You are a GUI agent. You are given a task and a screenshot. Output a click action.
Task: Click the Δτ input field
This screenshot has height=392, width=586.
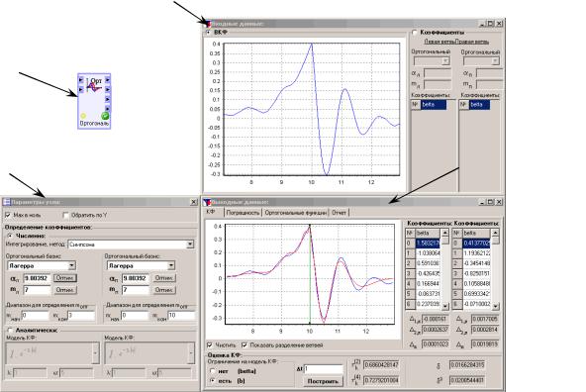[x=324, y=369]
